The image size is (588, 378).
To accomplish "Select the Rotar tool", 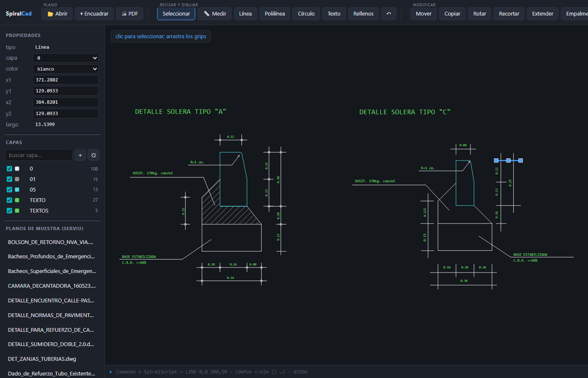I will pyautogui.click(x=480, y=13).
